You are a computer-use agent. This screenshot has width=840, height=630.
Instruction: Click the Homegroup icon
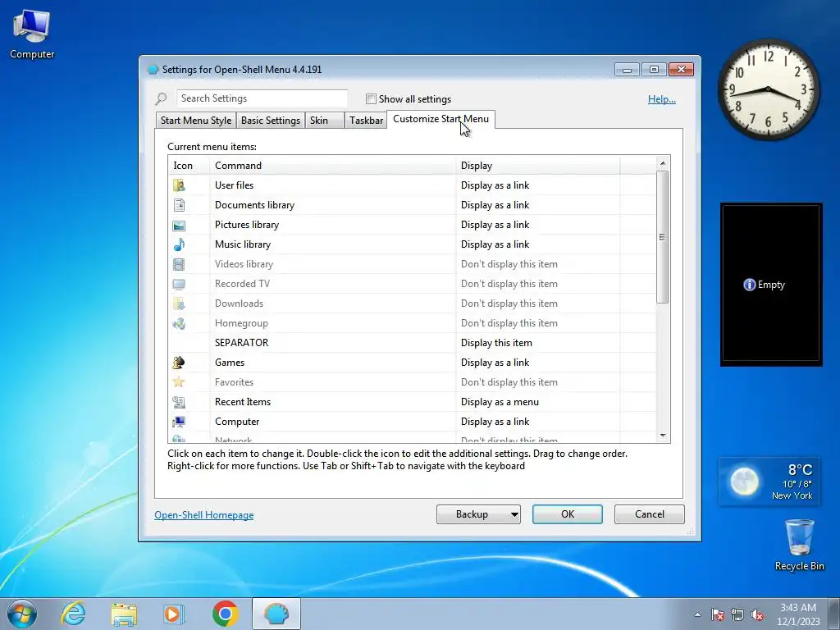point(179,323)
